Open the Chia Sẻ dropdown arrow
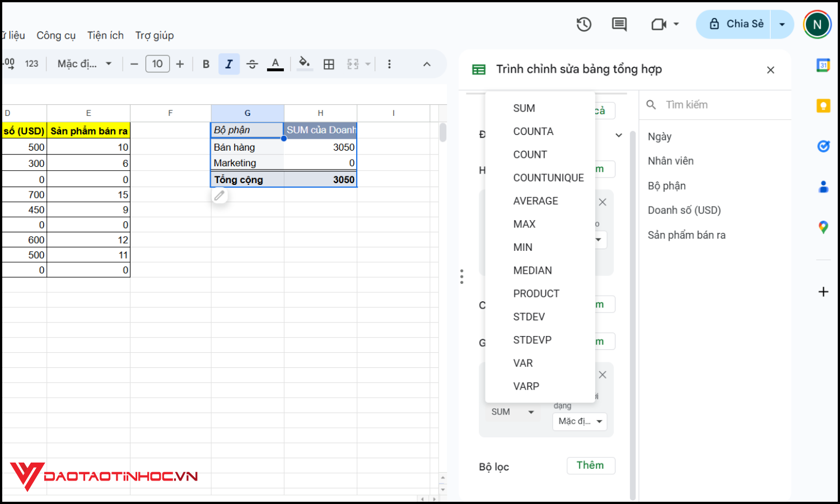The height and width of the screenshot is (504, 840). point(782,24)
